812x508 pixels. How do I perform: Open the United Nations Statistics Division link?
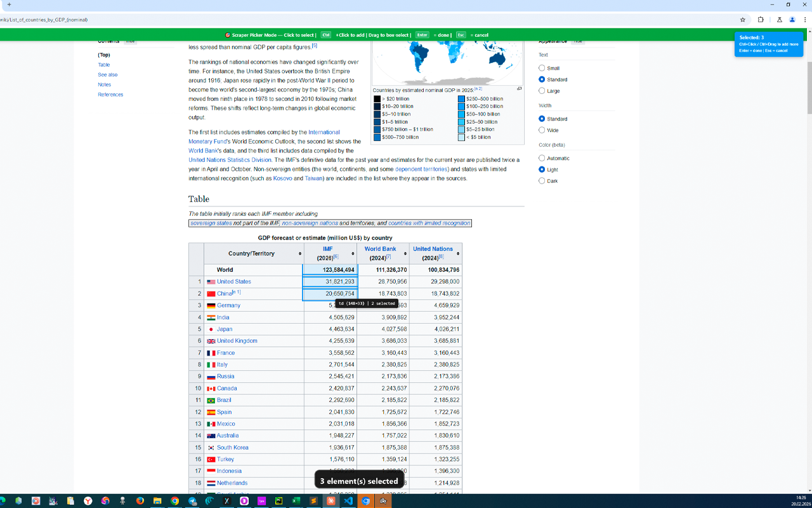(230, 160)
